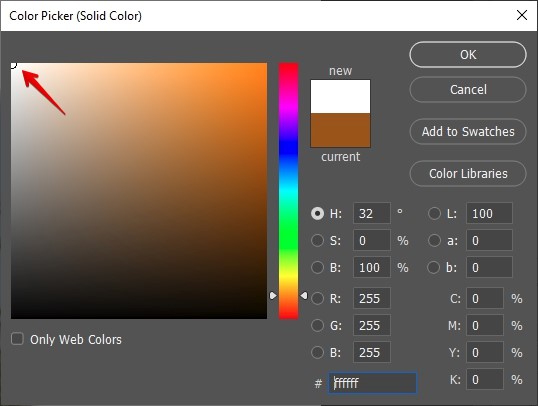Image resolution: width=538 pixels, height=406 pixels.
Task: Click the left hue slider triangle handle
Action: [273, 295]
